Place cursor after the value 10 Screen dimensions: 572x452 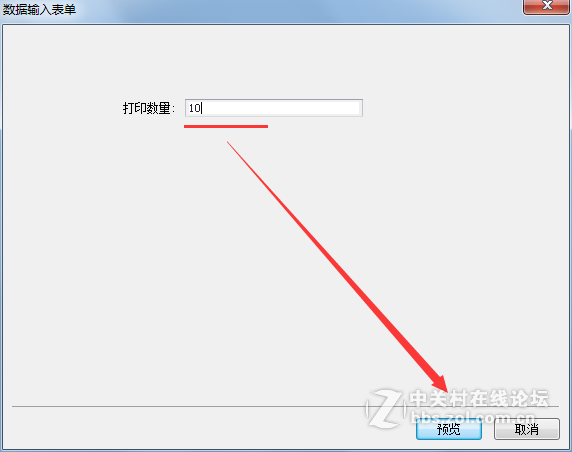point(202,108)
